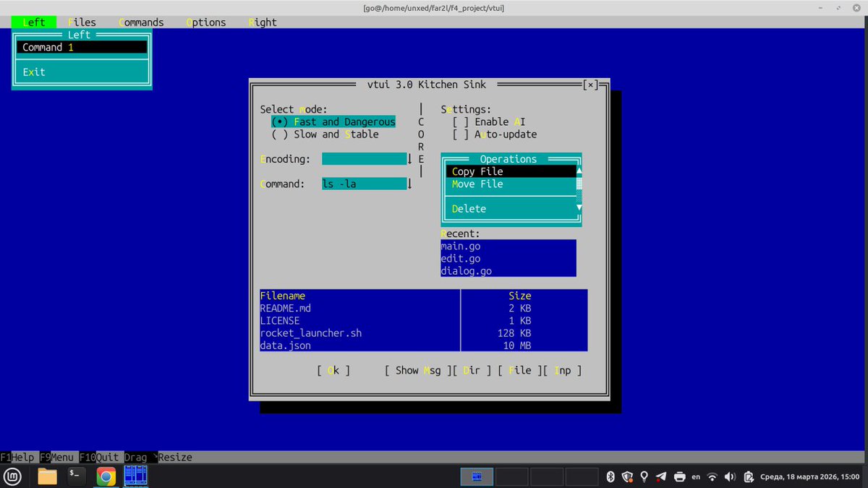Open the volume speaker tray icon
868x488 pixels.
(x=730, y=476)
